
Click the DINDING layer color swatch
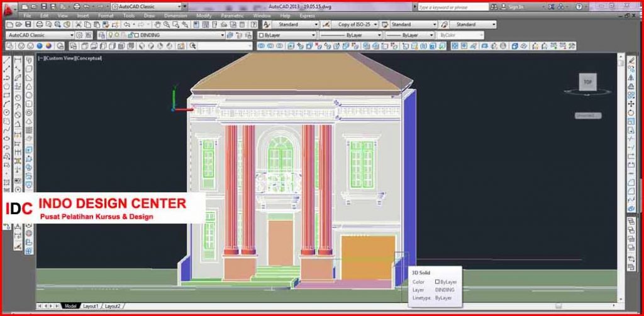pyautogui.click(x=136, y=35)
